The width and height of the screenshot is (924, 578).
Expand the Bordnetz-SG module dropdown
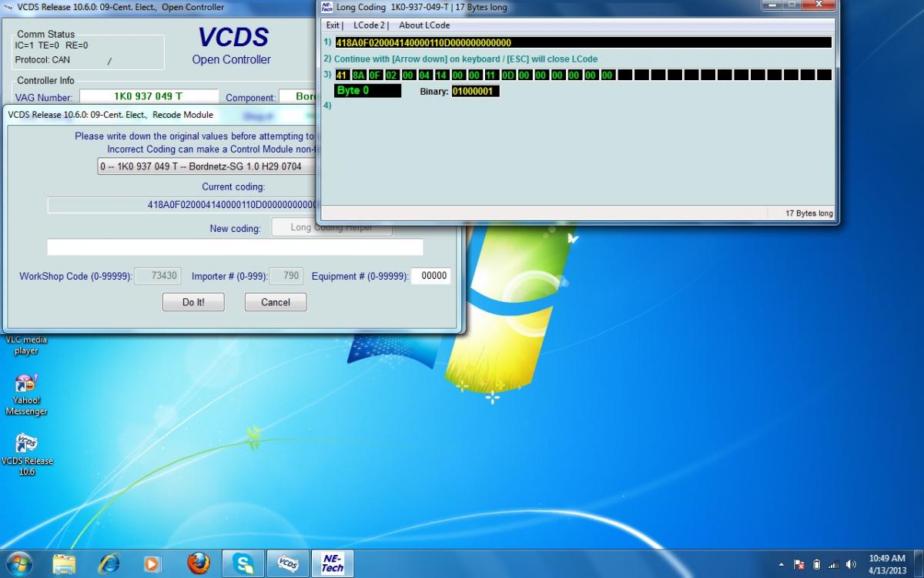tap(208, 166)
